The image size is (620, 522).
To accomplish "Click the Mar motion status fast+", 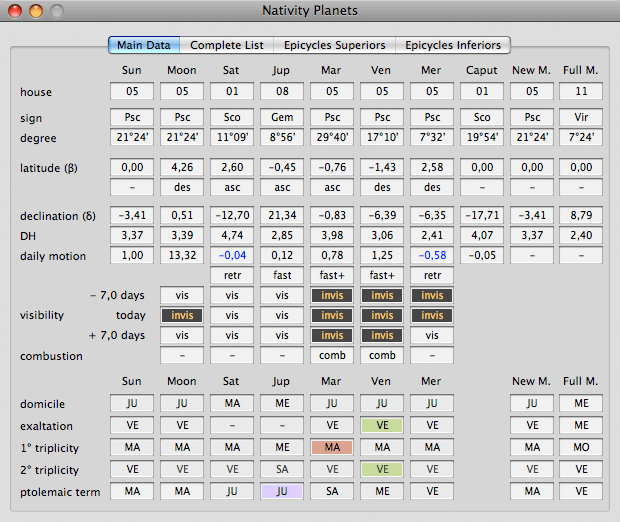I will click(332, 275).
